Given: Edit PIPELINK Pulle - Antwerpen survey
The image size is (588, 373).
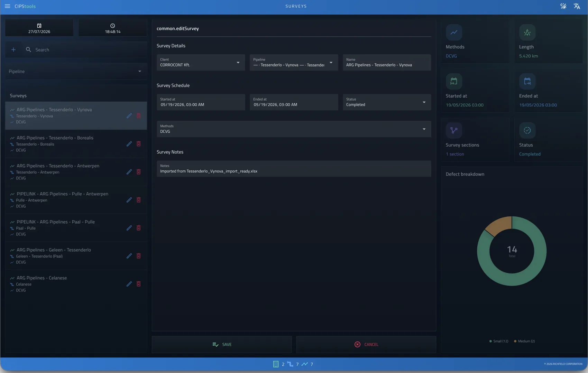Looking at the screenshot, I should 129,200.
